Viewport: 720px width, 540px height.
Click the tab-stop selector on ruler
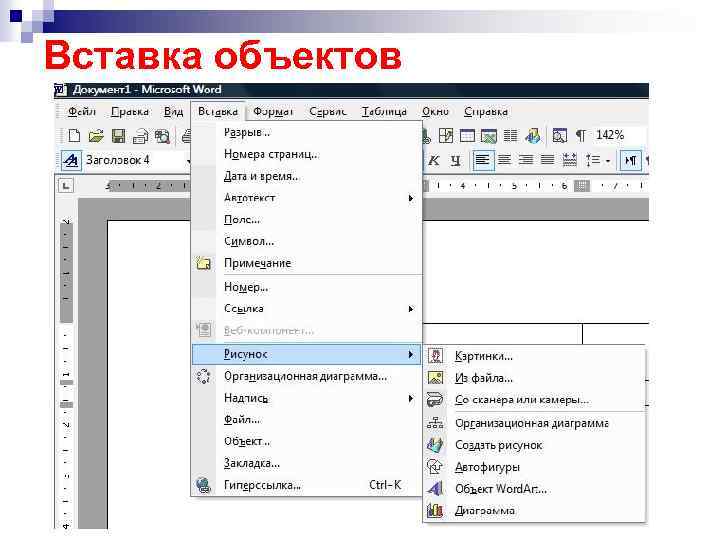pos(66,186)
